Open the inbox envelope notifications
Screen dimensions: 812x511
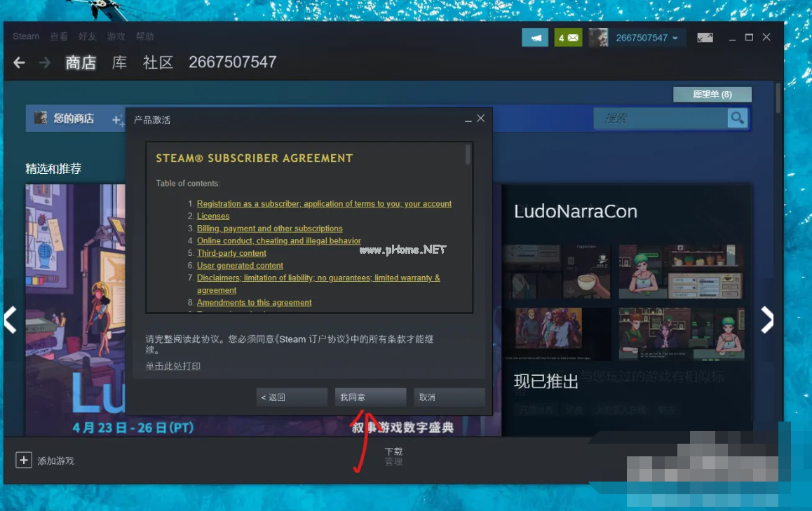pyautogui.click(x=568, y=38)
